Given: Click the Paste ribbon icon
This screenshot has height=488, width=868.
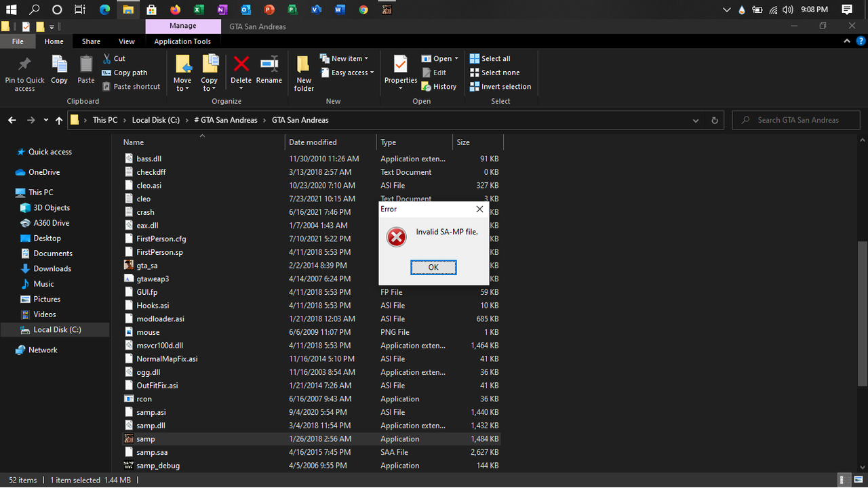Looking at the screenshot, I should point(86,65).
